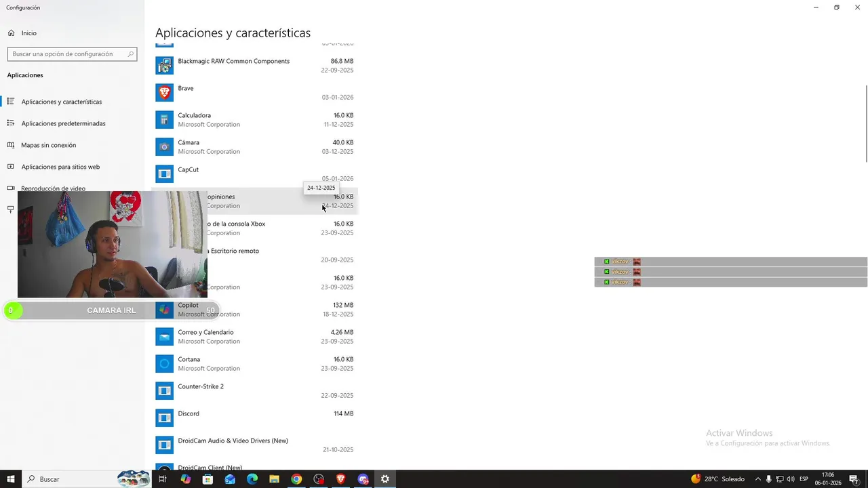Launch Google Chrome from taskbar
This screenshot has height=488, width=868.
[x=296, y=479]
